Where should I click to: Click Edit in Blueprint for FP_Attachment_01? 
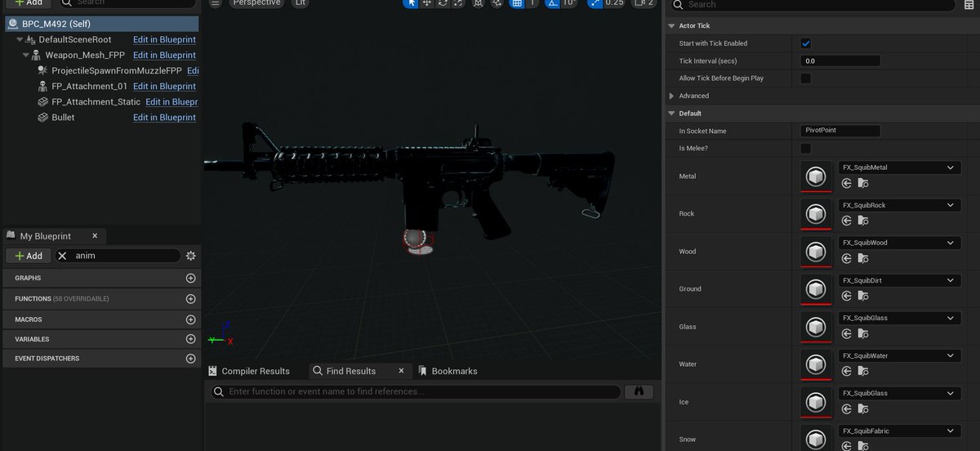(x=164, y=86)
